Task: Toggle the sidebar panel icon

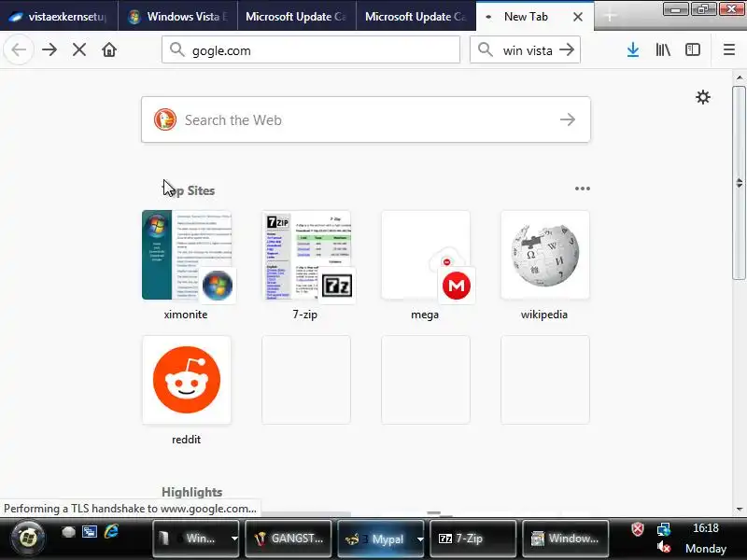Action: click(x=693, y=49)
